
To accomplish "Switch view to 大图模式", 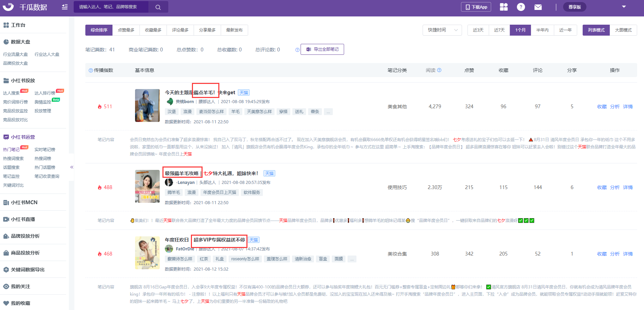I will tap(623, 30).
